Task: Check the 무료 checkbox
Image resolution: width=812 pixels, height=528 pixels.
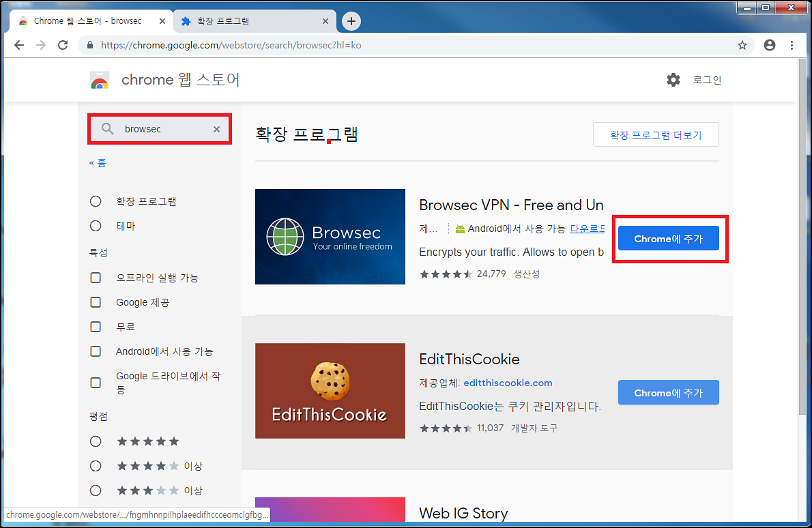Action: (x=96, y=327)
